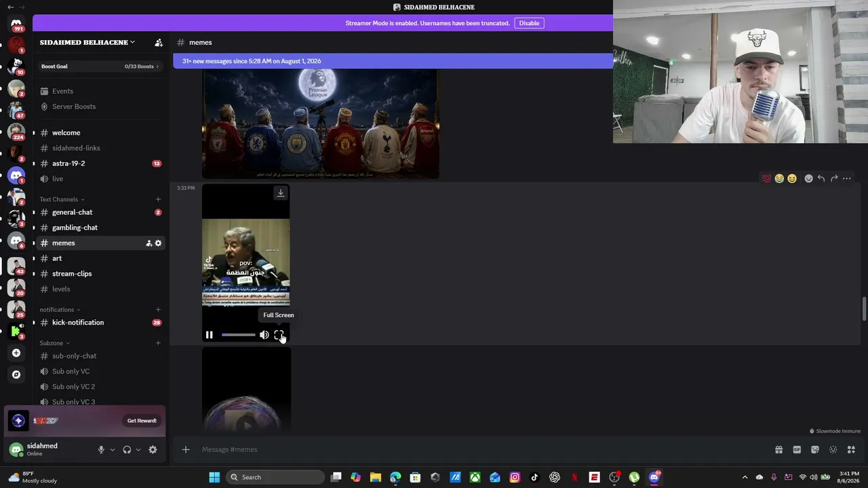868x488 pixels.
Task: Create a channel in Subzone category
Action: tap(158, 343)
